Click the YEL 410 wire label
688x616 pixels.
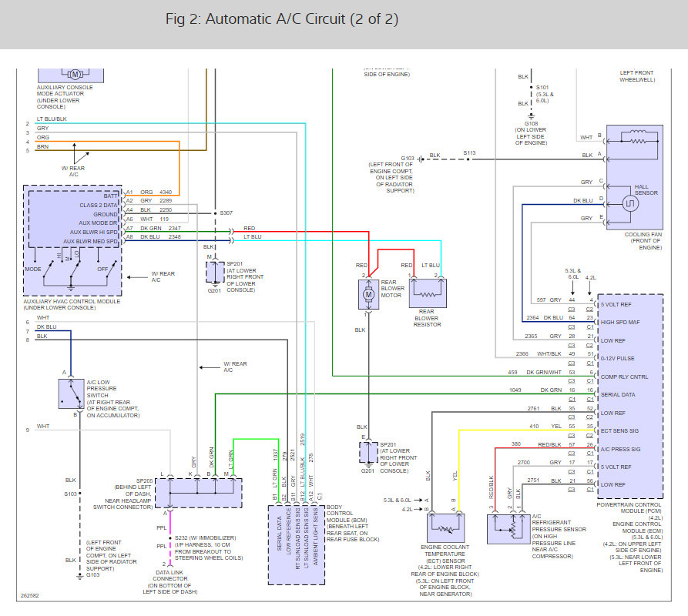pos(556,426)
